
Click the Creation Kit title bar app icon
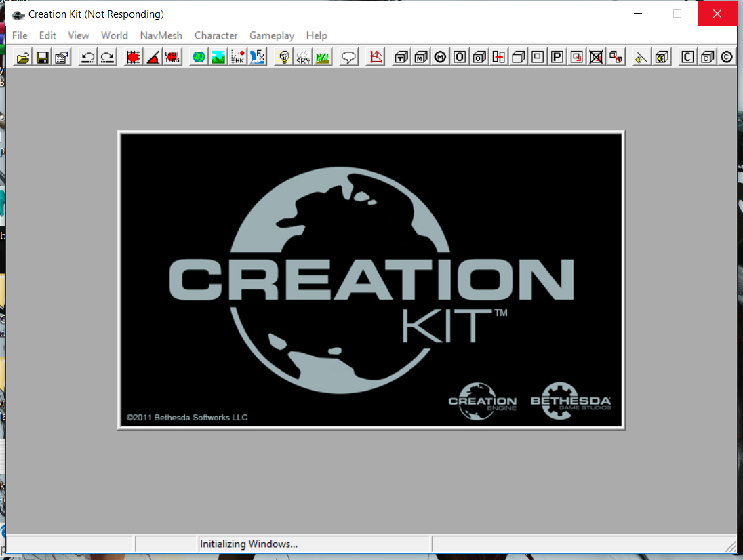[x=18, y=15]
